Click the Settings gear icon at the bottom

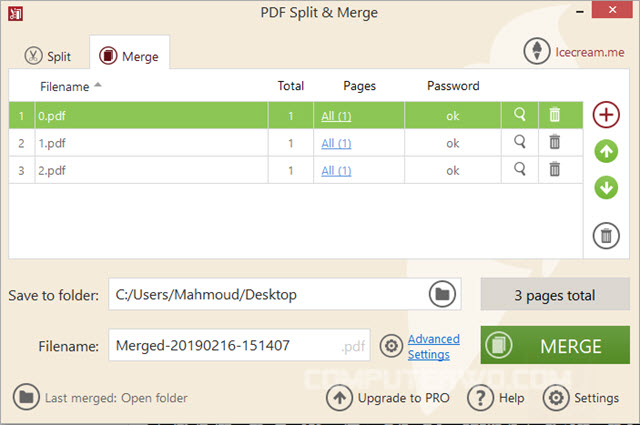tap(556, 398)
